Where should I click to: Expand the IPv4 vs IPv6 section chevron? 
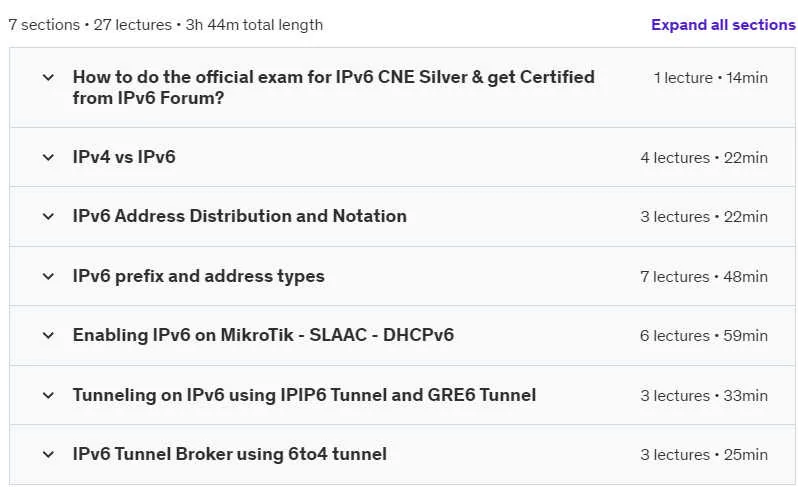(48, 157)
